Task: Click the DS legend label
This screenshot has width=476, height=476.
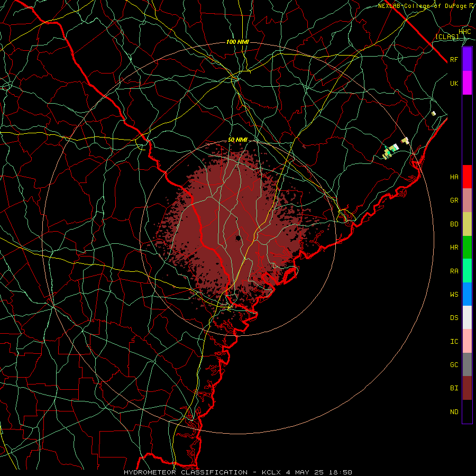Action: [x=454, y=318]
